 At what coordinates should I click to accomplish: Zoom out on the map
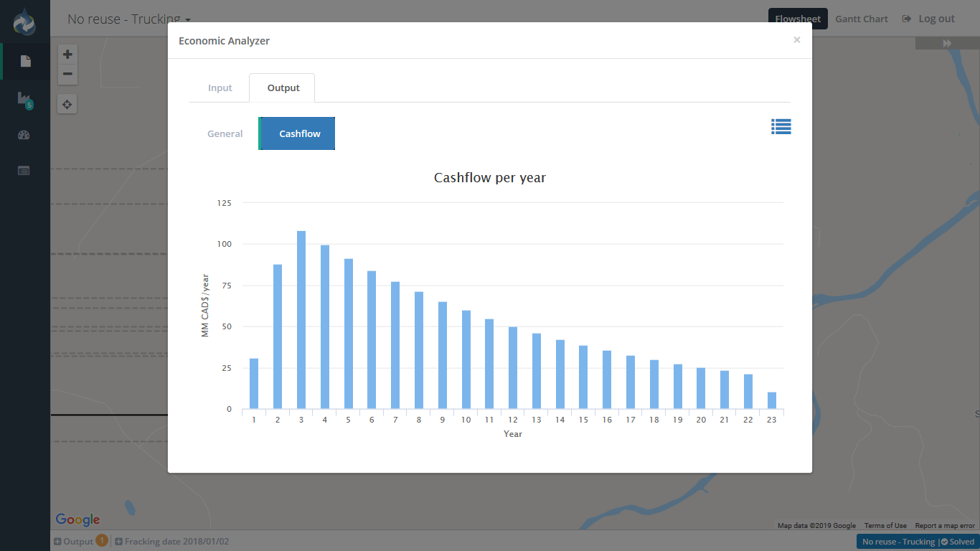(x=67, y=74)
